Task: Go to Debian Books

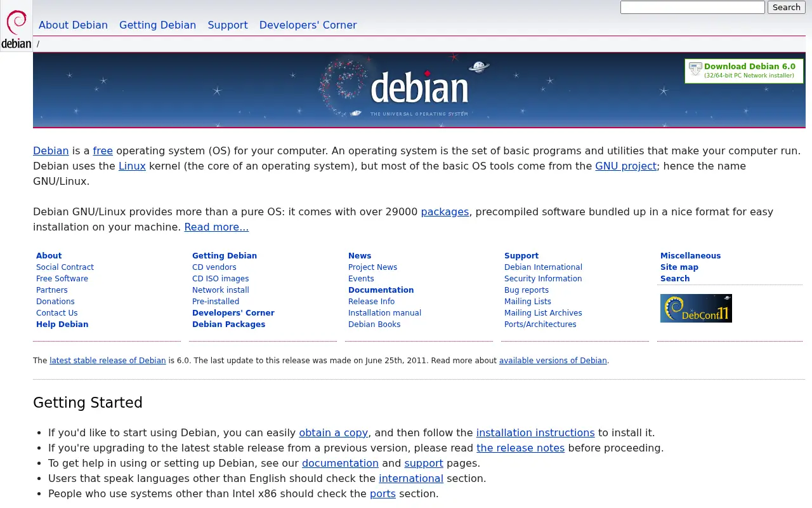Action: 374,324
